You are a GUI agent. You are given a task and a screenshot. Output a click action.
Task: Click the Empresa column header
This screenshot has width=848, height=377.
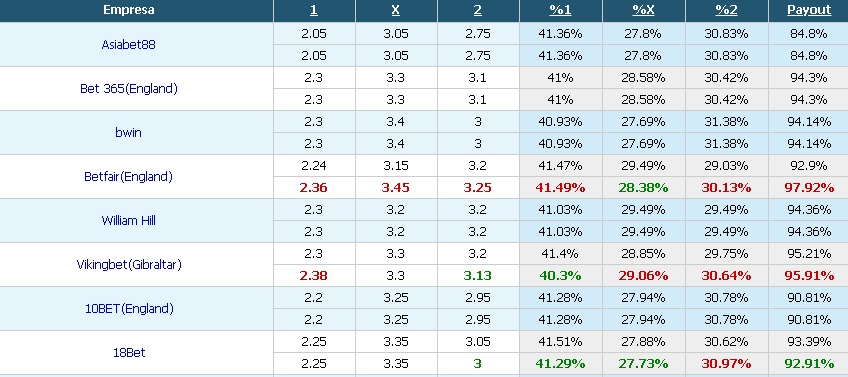pos(129,10)
